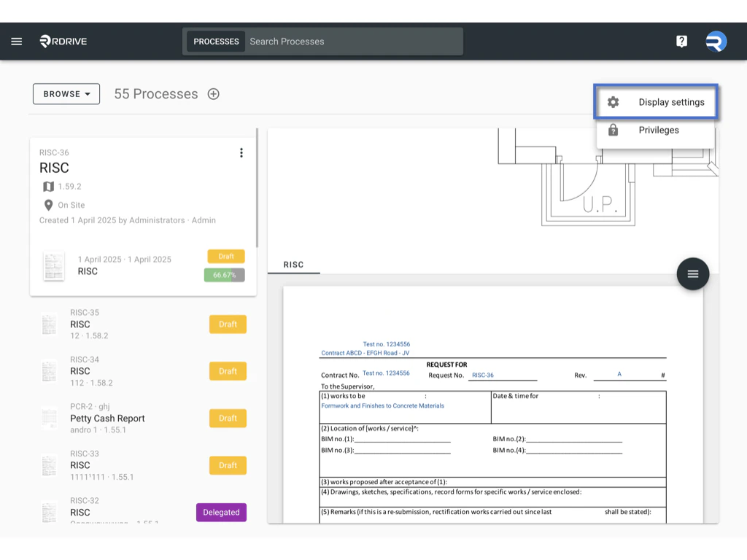Click version text '1.59.2'
Screen dimensions: 747x560
pyautogui.click(x=69, y=187)
